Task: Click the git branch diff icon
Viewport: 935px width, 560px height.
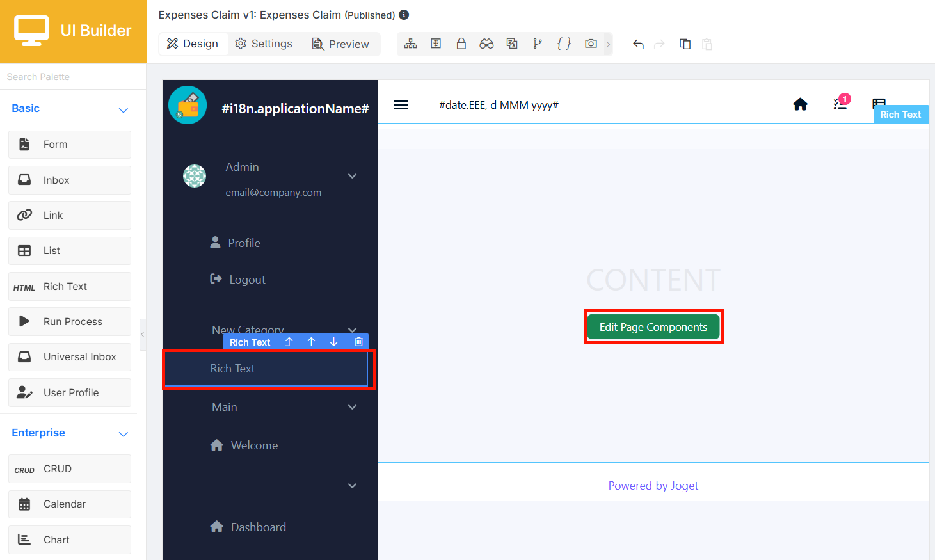Action: tap(538, 44)
